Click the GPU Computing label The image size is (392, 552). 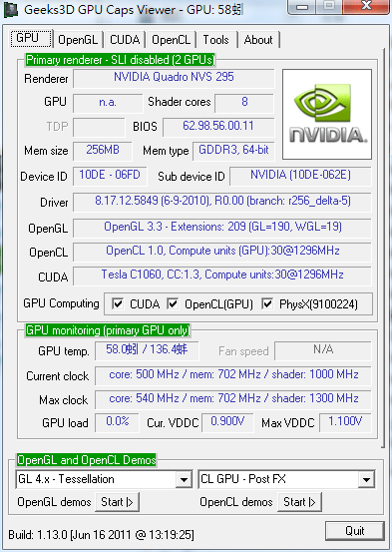coord(61,303)
